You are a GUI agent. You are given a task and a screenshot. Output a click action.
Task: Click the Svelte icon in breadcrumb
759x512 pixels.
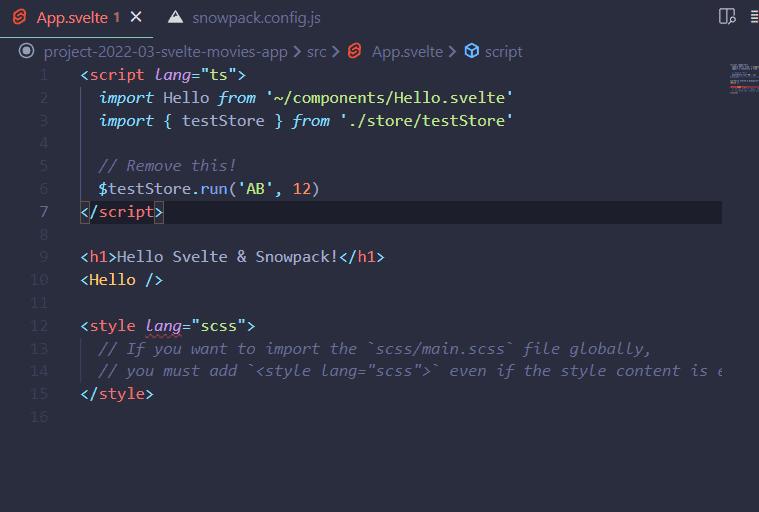355,51
